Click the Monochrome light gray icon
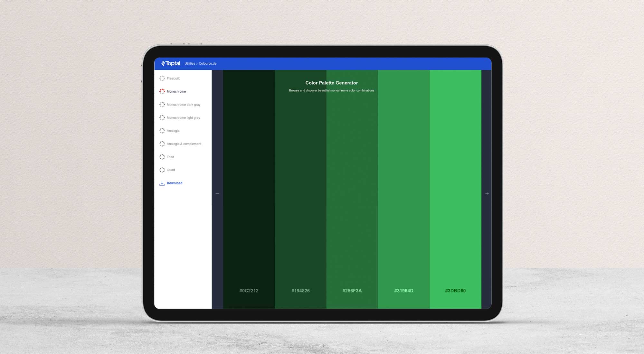 [162, 117]
